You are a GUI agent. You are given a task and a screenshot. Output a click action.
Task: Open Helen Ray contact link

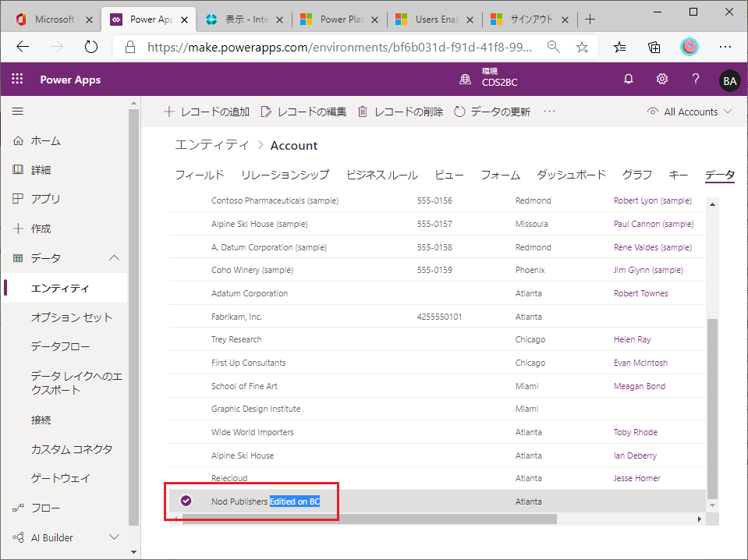(x=632, y=339)
